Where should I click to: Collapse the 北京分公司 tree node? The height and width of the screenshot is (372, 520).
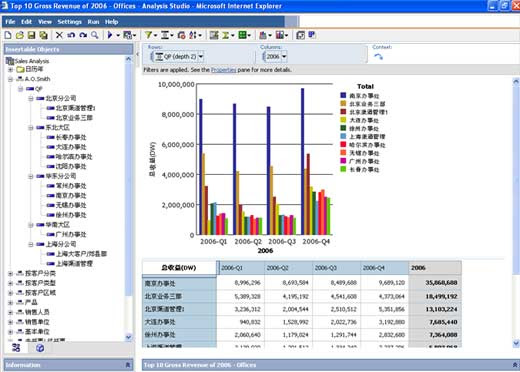[30, 98]
